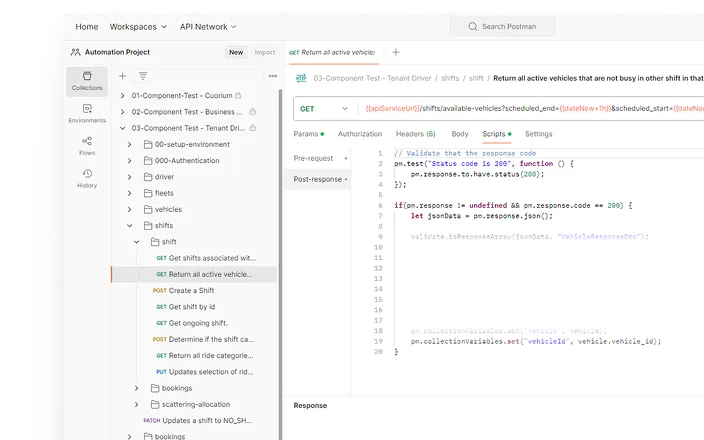704x440 pixels.
Task: Click '03-Component Test - Tenant Driver' breadcrumb
Action: tap(372, 78)
